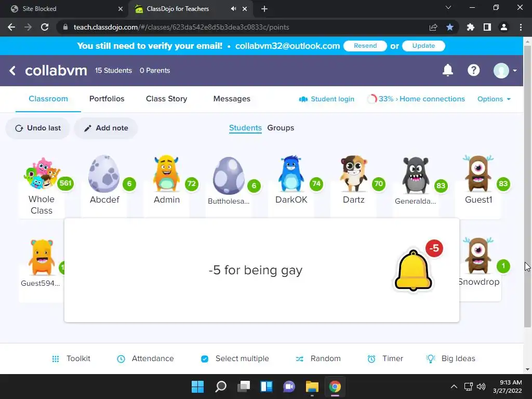Select the Guest594... orange monster

[42, 257]
